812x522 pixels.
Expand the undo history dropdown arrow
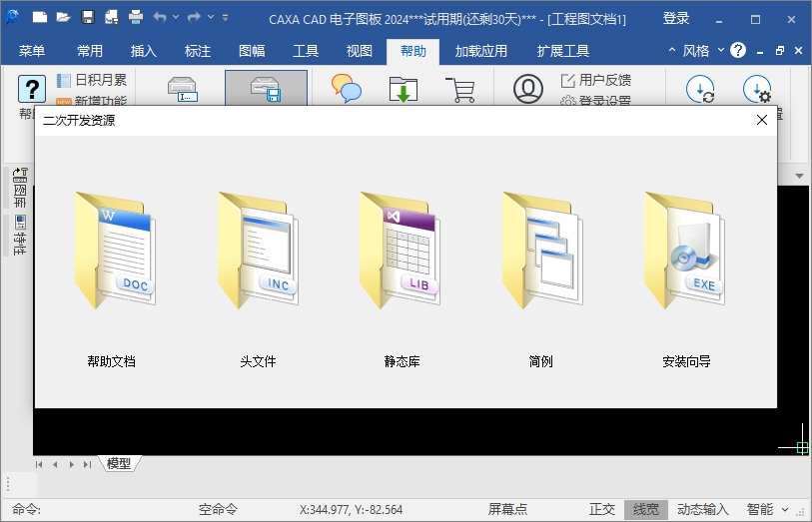[x=177, y=17]
